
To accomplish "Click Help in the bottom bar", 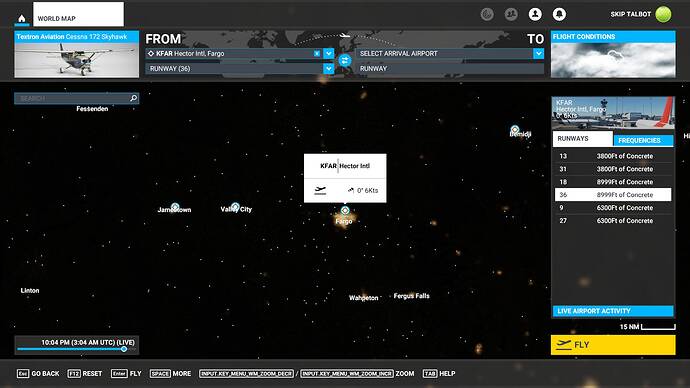I will (439, 373).
